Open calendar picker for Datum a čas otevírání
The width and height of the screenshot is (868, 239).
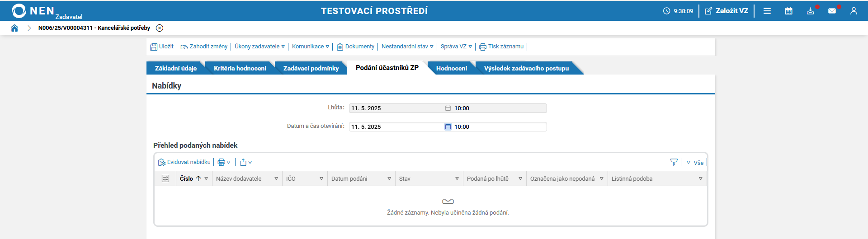click(448, 127)
